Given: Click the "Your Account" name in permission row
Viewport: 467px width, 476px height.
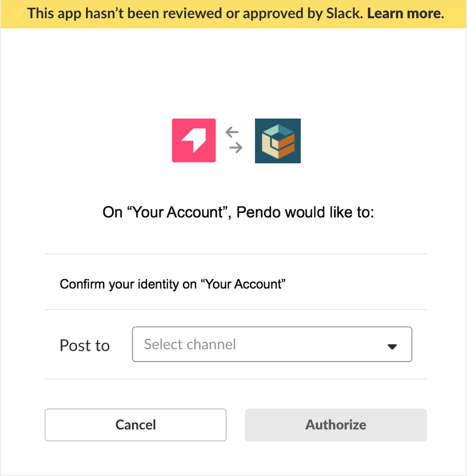Looking at the screenshot, I should click(x=243, y=284).
